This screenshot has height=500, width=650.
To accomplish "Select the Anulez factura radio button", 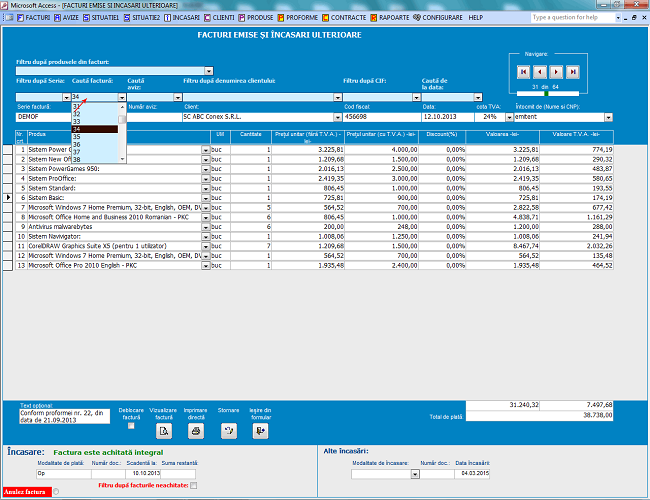I will (x=56, y=492).
